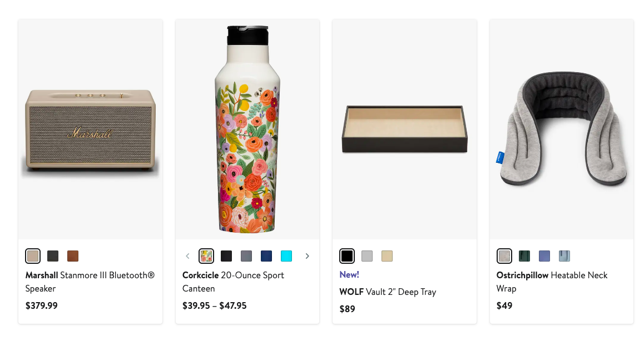Open the WOLF Vault 2" Deep Tray link
644x341 pixels.
tap(388, 292)
